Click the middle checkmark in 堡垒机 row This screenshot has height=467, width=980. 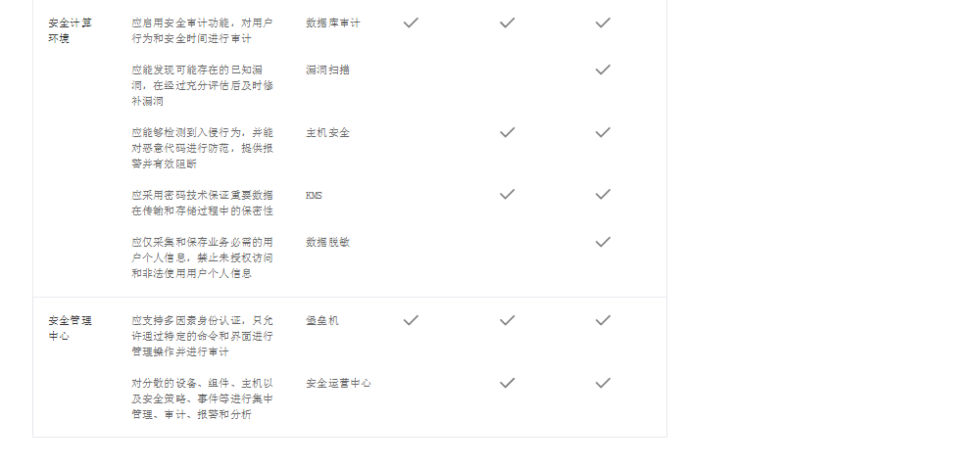click(x=508, y=320)
